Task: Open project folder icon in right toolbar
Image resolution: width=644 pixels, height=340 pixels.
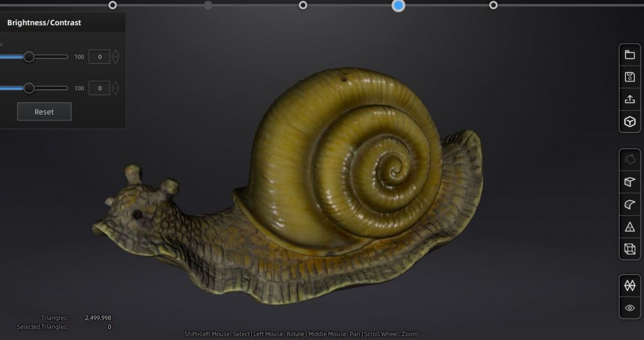Action: click(630, 55)
